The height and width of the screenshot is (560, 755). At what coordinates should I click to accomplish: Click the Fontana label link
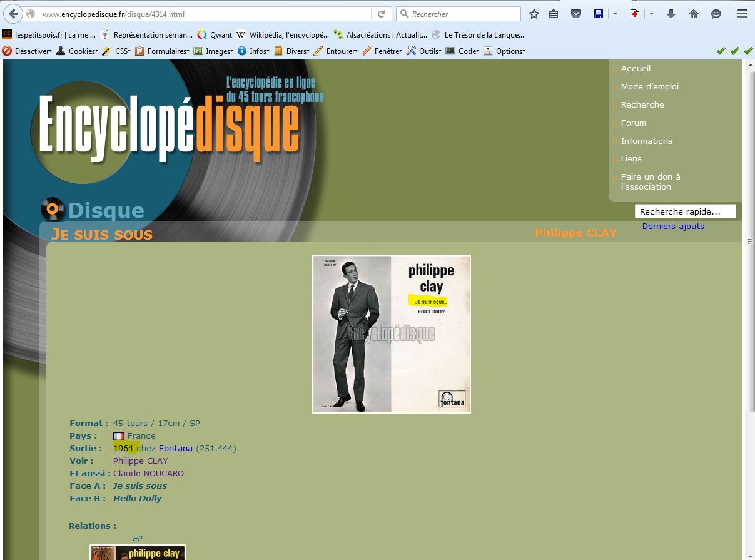coord(175,449)
